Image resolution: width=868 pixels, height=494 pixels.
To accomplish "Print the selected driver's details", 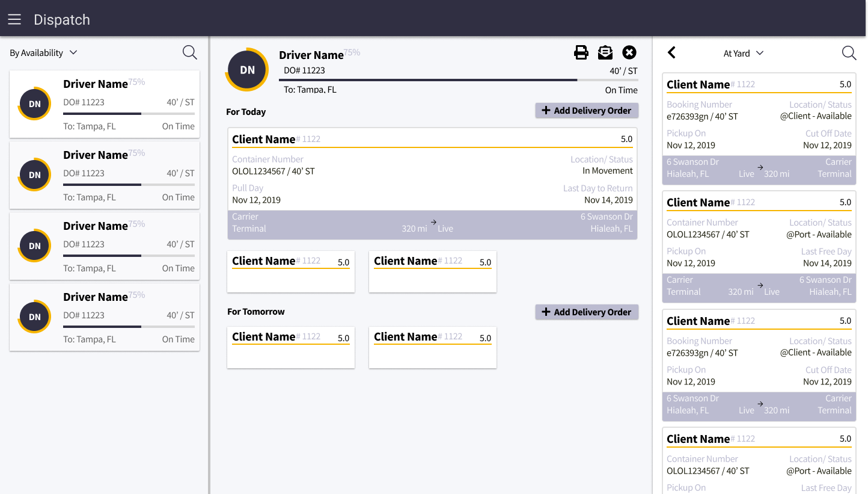I will tap(581, 52).
